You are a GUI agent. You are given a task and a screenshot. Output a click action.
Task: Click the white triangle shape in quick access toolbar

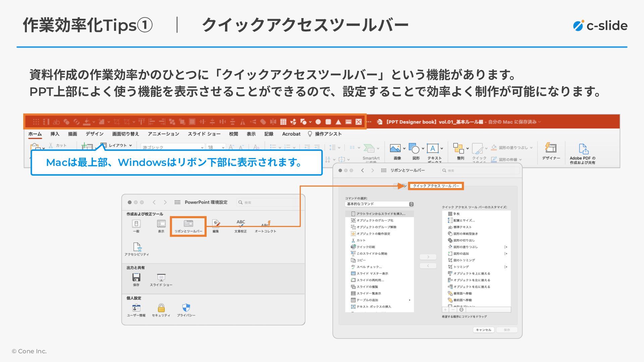pyautogui.click(x=338, y=122)
